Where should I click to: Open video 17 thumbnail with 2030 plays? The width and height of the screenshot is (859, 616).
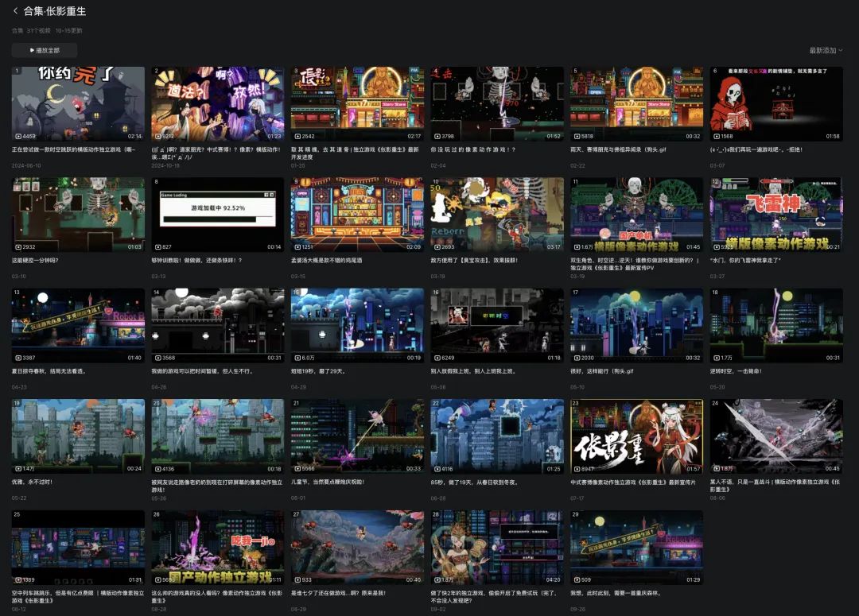(636, 326)
